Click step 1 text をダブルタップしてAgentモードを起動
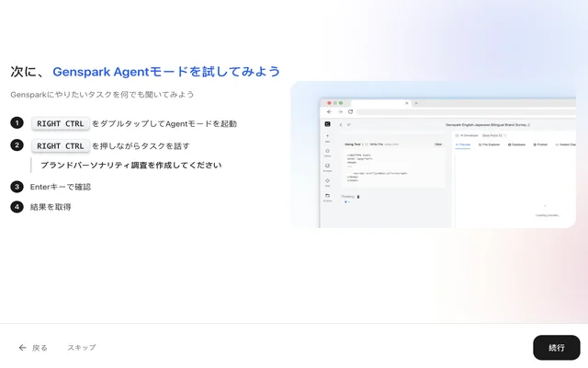This screenshot has height=368, width=588. coord(164,123)
